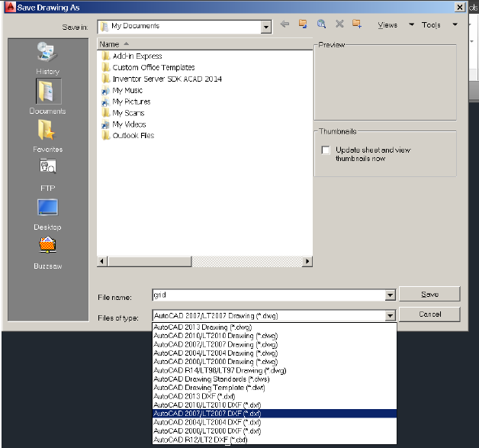Open the Favorites location icon
The height and width of the screenshot is (448, 479).
[x=47, y=130]
